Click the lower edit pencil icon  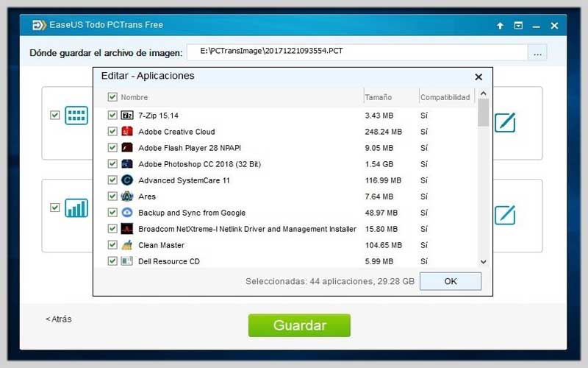505,215
